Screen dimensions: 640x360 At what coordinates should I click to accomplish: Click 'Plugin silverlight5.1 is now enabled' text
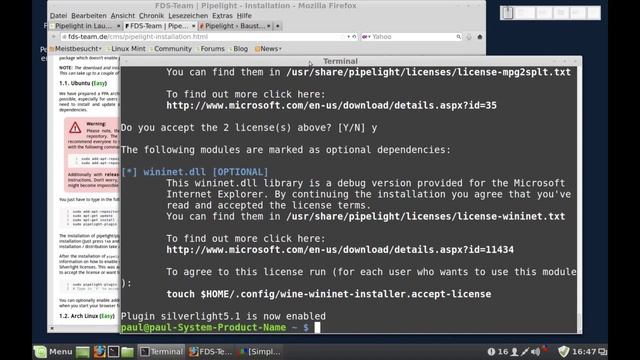[x=223, y=316]
